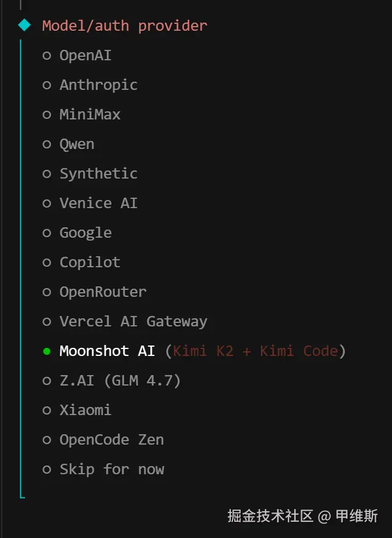Click the Moonshot AI label text
This screenshot has height=538, width=392.
point(107,351)
